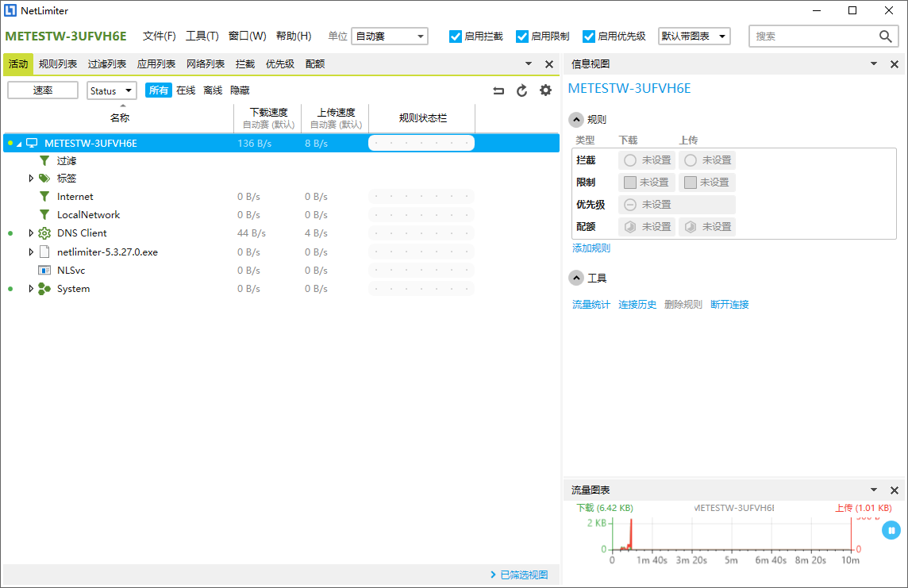908x588 pixels.
Task: Toggle the 优先级 未设置 control
Action: (676, 204)
